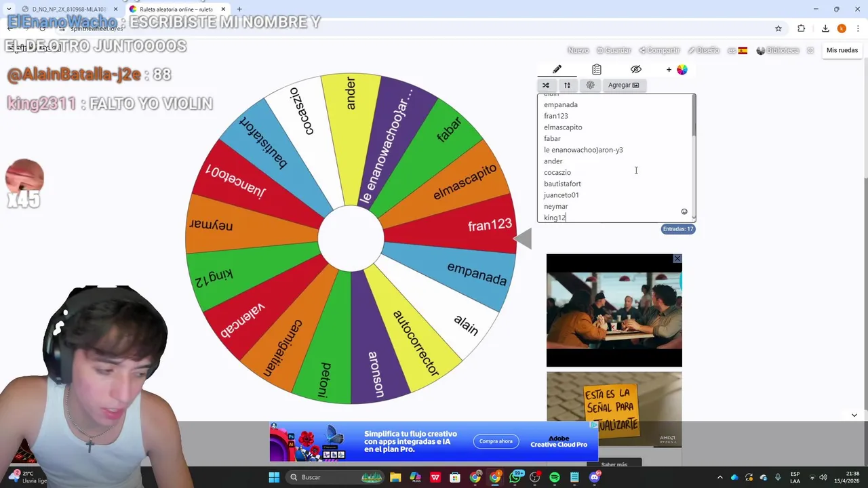This screenshot has height=488, width=868.
Task: Close the Ruleta aleatoria online tab
Action: pyautogui.click(x=223, y=9)
